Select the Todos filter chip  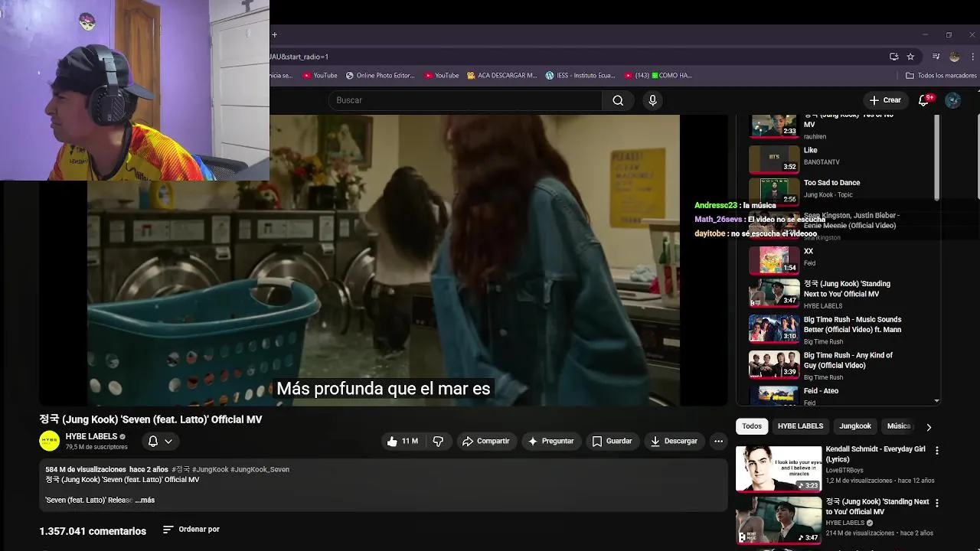coord(752,426)
